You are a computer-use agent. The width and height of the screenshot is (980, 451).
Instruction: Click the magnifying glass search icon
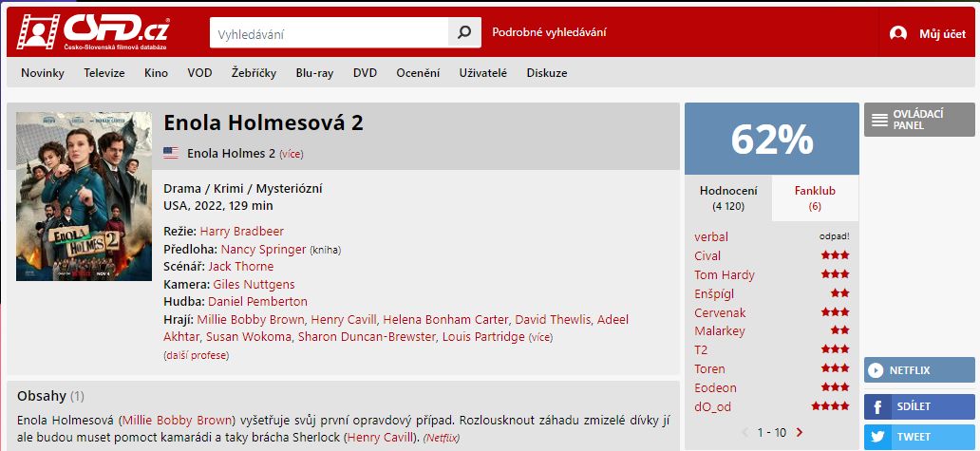tap(464, 32)
